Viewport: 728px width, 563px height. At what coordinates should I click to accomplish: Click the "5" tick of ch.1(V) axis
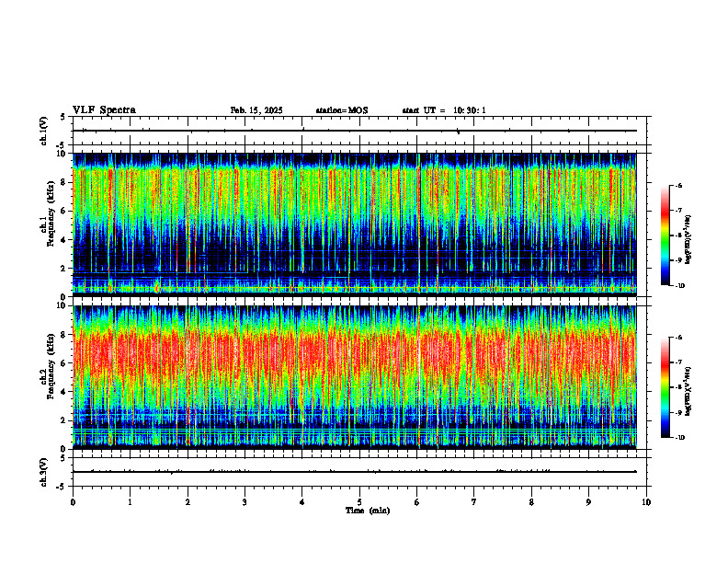(63, 118)
